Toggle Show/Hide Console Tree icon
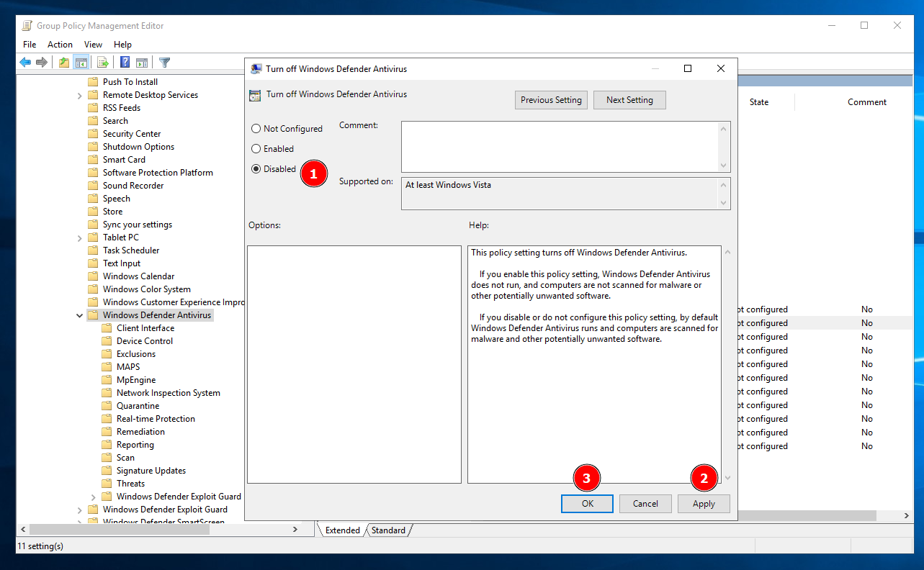Viewport: 924px width, 570px height. [81, 63]
